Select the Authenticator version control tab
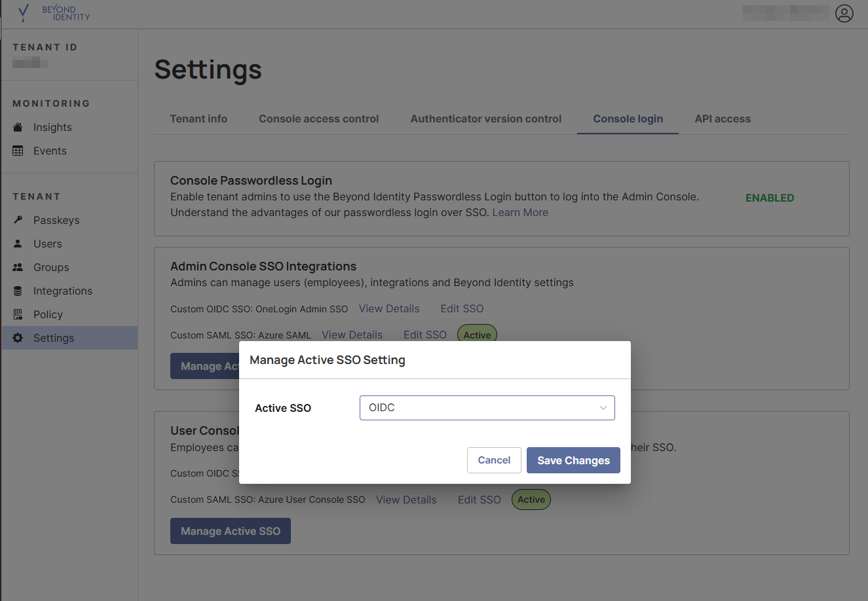This screenshot has width=868, height=601. tap(485, 118)
